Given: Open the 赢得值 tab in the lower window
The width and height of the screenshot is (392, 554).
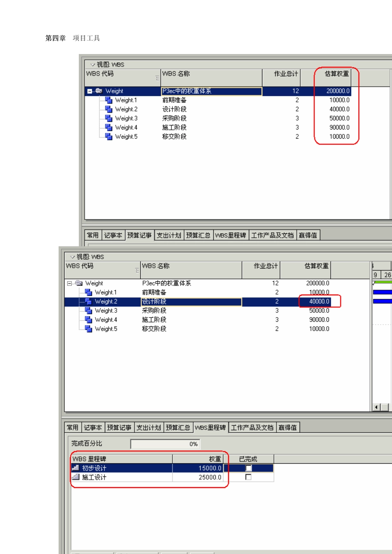Looking at the screenshot, I should point(288,427).
